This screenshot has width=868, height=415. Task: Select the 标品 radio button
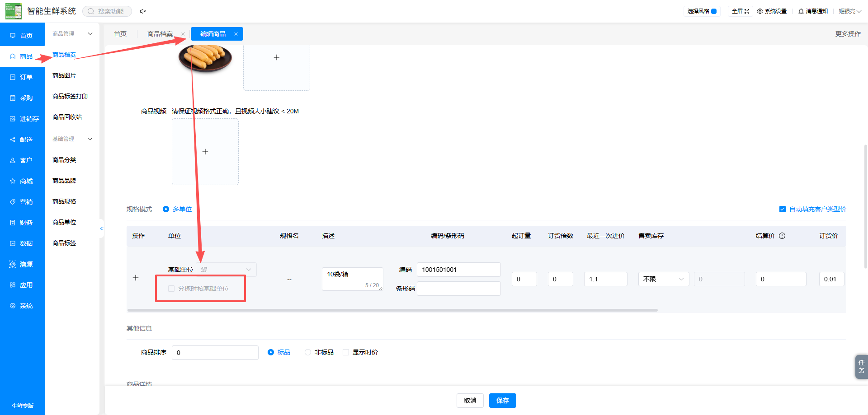tap(271, 352)
